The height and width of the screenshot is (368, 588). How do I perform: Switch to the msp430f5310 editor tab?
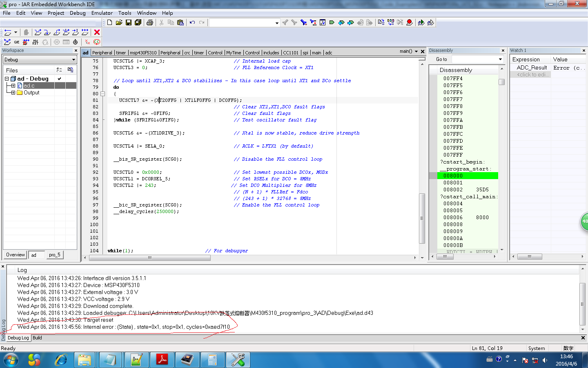143,53
